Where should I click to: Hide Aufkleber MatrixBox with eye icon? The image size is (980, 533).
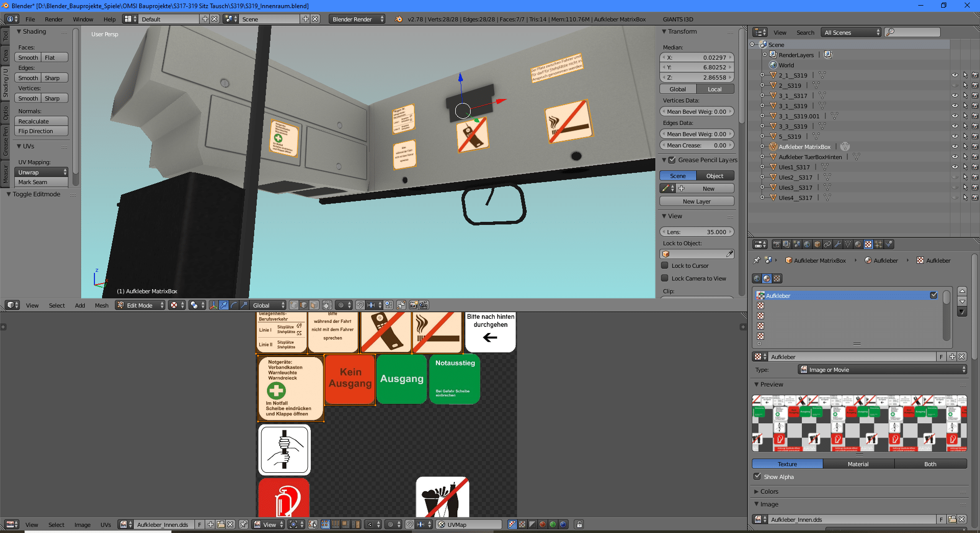tap(954, 147)
